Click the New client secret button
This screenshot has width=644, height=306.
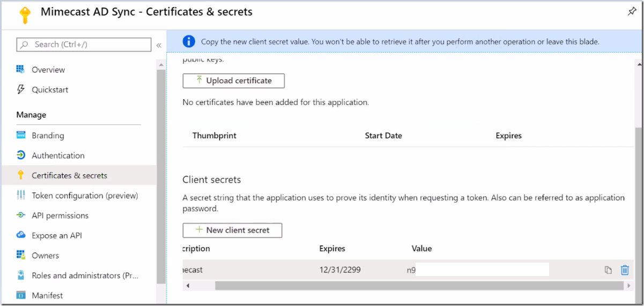pyautogui.click(x=232, y=230)
